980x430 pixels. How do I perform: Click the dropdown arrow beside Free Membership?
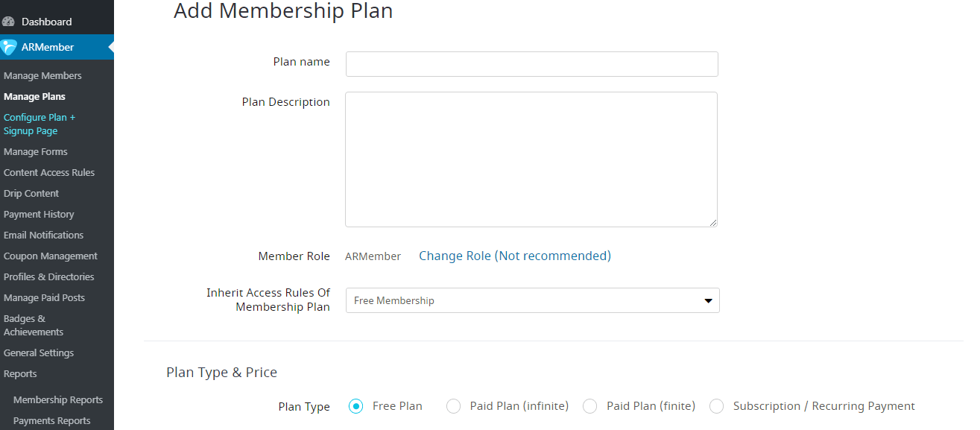point(708,301)
